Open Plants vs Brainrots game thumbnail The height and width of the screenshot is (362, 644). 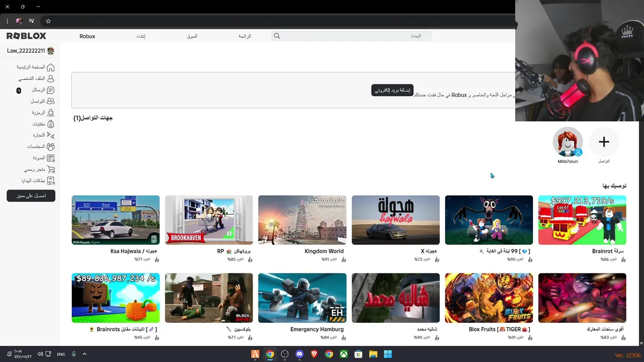point(116,298)
